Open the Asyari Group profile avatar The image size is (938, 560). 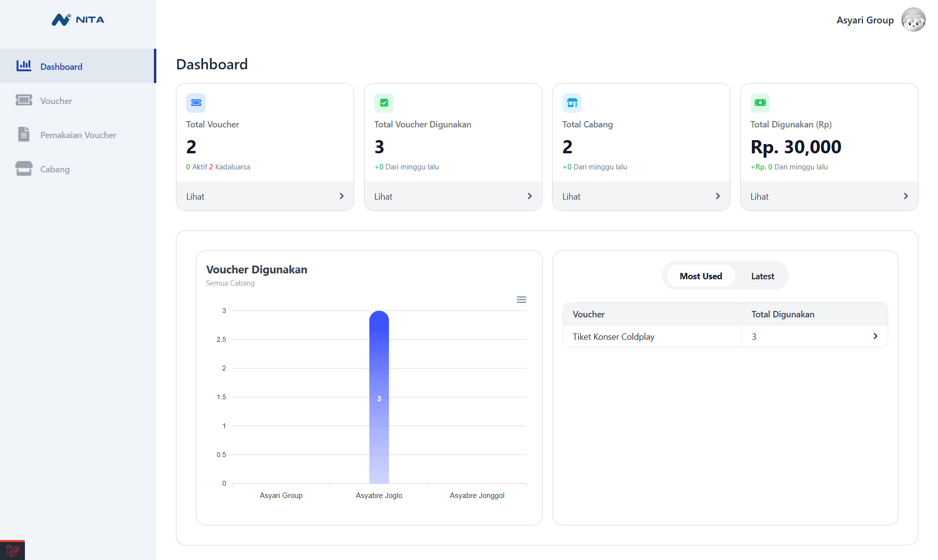(x=914, y=20)
